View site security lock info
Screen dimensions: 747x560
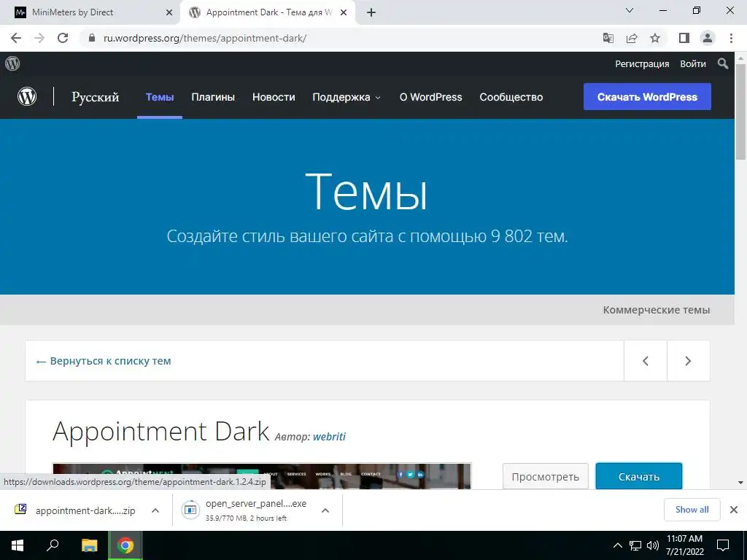pos(92,38)
